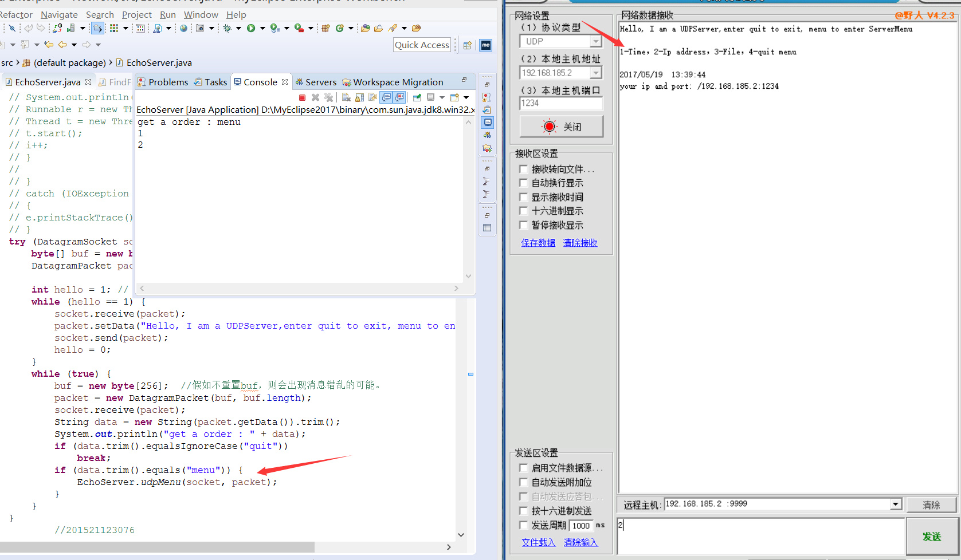961x560 pixels.
Task: Open the Open Console dropdown arrow
Action: click(466, 97)
